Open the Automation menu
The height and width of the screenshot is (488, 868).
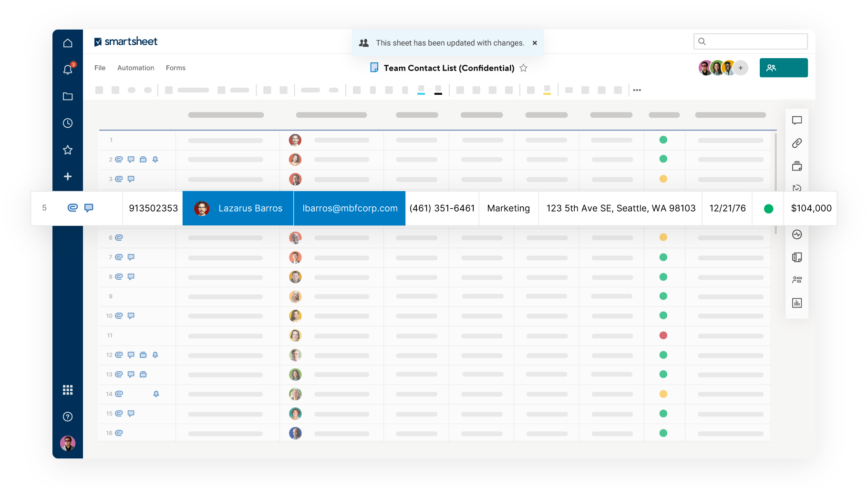coord(135,68)
